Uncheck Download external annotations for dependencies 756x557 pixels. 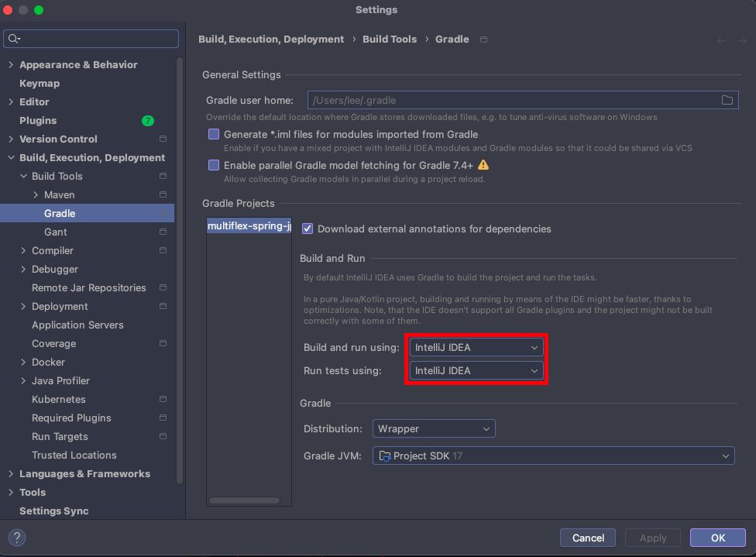click(x=307, y=229)
